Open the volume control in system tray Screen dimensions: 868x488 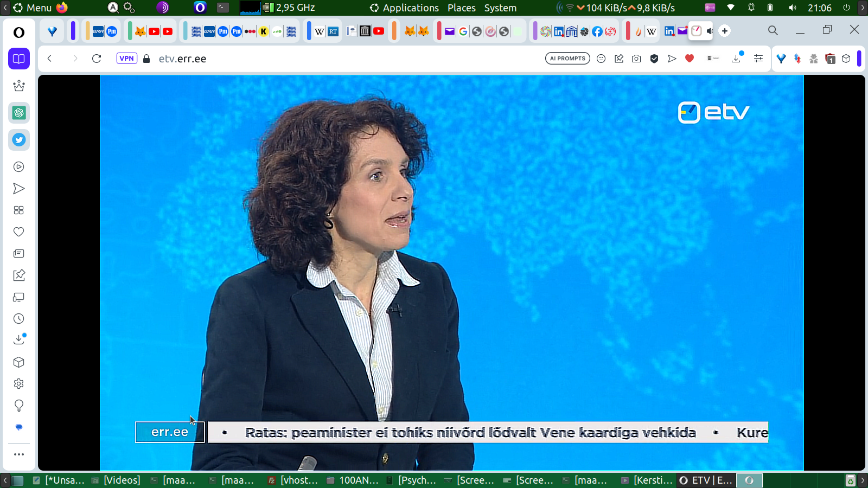coord(793,8)
